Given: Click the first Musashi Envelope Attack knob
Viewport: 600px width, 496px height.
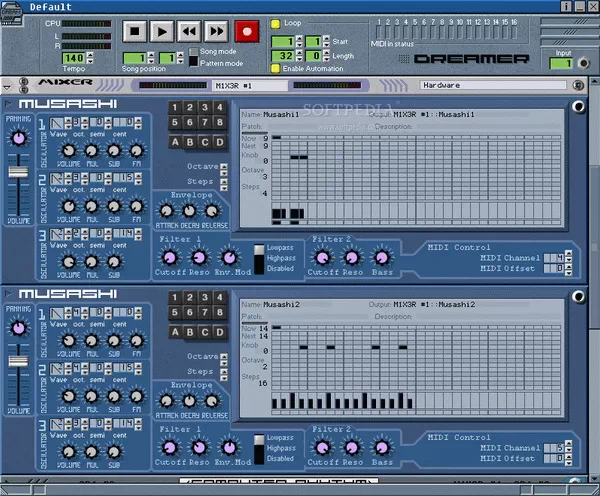Looking at the screenshot, I should [165, 209].
